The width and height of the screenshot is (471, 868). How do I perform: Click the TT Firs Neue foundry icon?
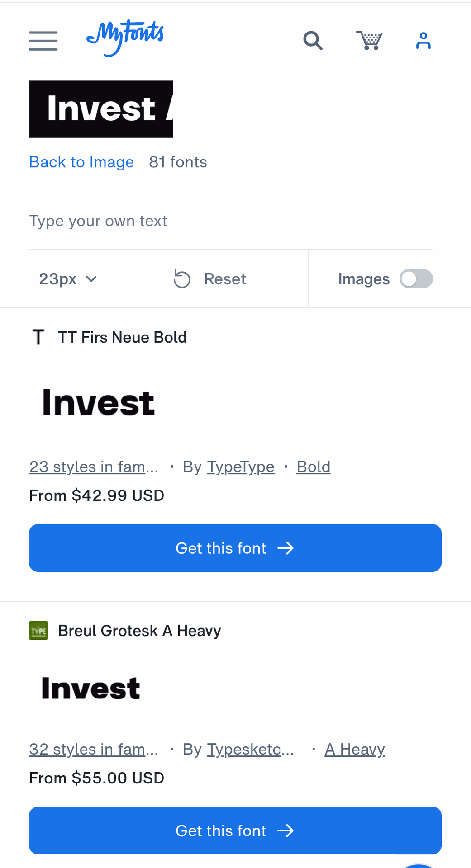[x=38, y=337]
